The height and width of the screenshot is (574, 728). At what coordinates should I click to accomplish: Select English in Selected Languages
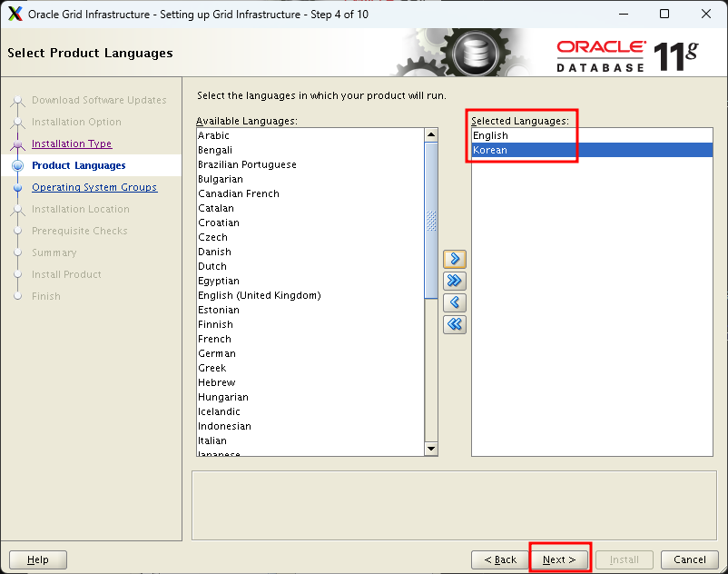pos(592,135)
